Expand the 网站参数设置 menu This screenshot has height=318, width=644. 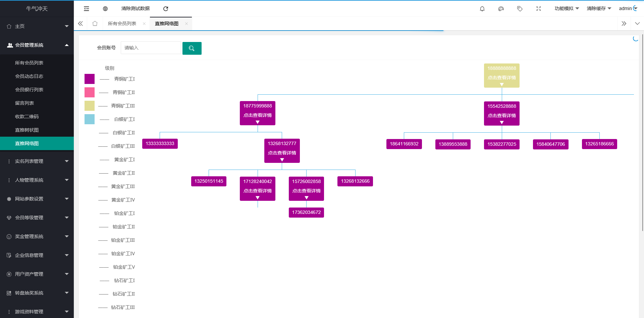click(37, 199)
